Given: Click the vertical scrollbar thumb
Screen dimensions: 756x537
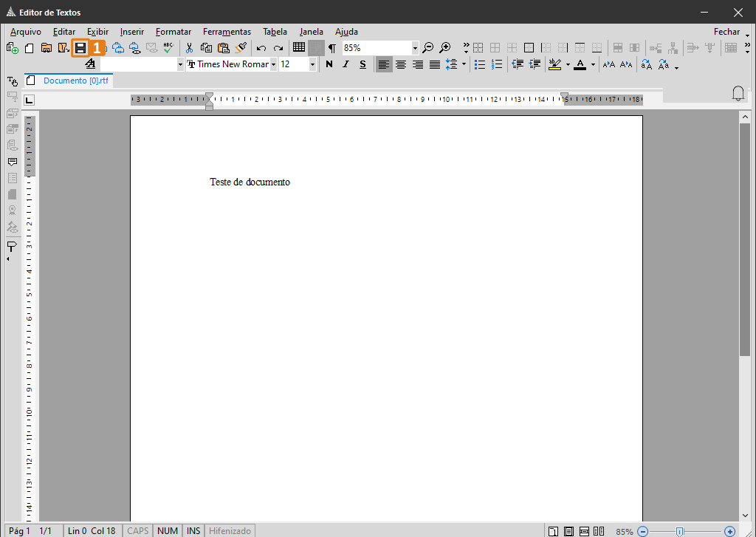Looking at the screenshot, I should [745, 240].
